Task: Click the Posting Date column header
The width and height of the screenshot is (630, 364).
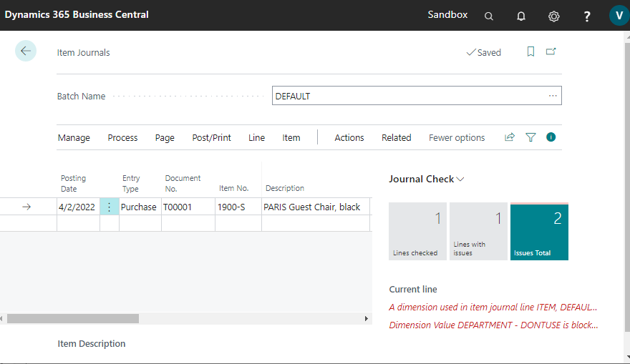Action: (x=74, y=183)
